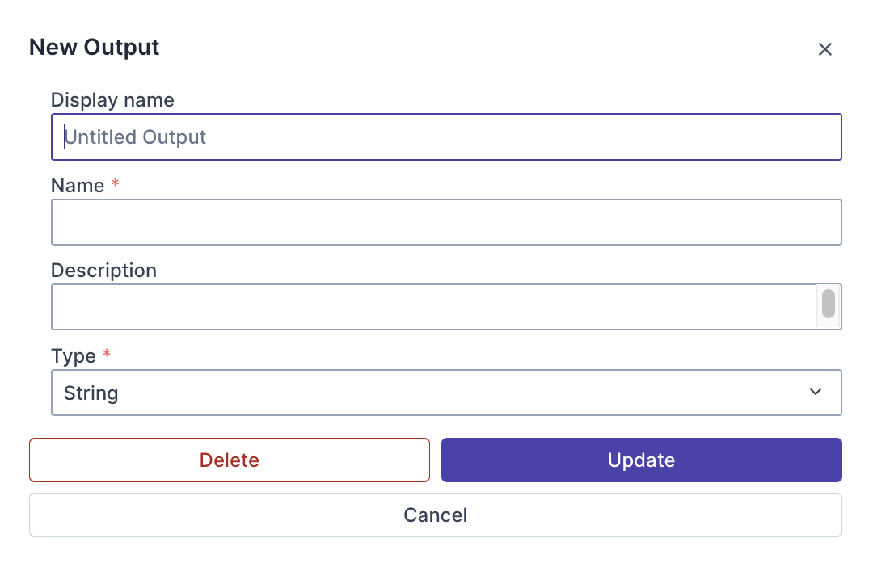Click the "New Output" dialog heading
Viewport: 873px width, 588px height.
click(x=95, y=48)
